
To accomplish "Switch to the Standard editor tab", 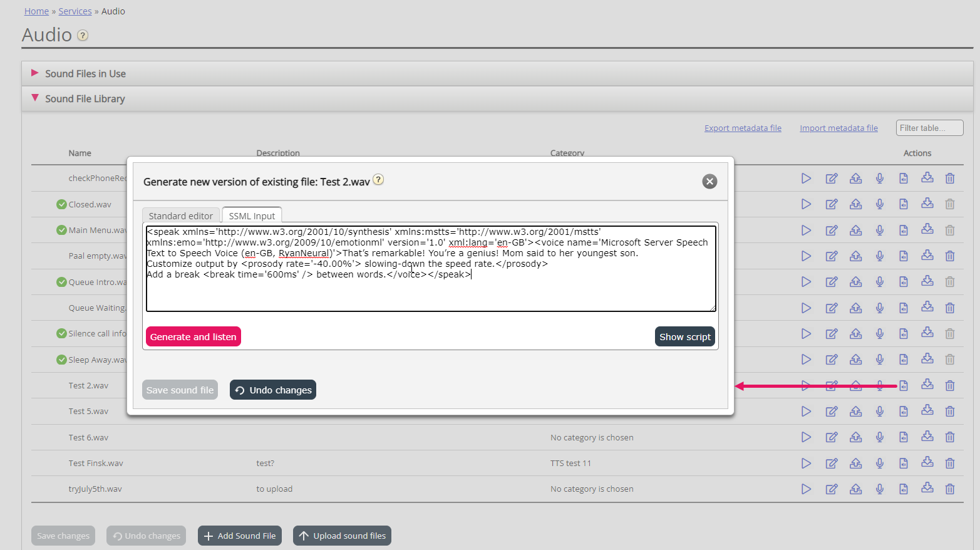I will point(181,215).
